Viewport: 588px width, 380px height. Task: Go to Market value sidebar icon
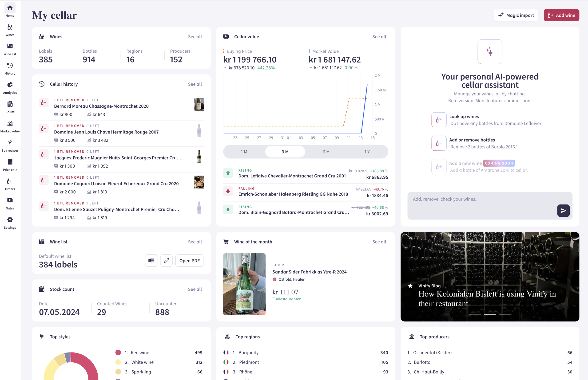10,124
